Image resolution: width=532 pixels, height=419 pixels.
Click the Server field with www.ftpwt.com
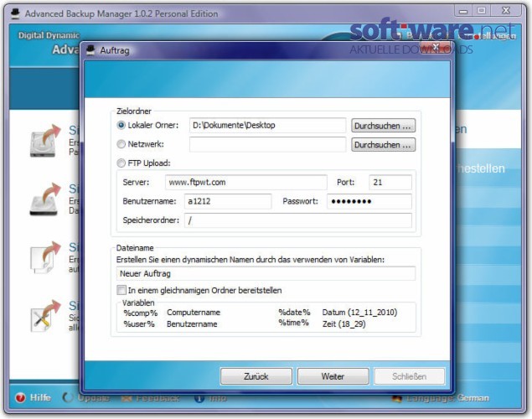click(x=246, y=182)
